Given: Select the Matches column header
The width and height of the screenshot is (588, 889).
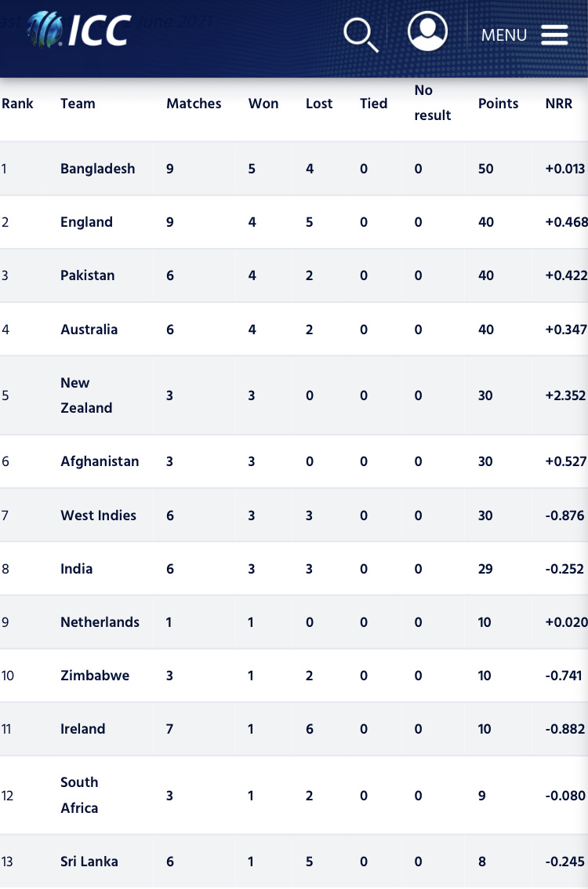Looking at the screenshot, I should click(x=194, y=104).
